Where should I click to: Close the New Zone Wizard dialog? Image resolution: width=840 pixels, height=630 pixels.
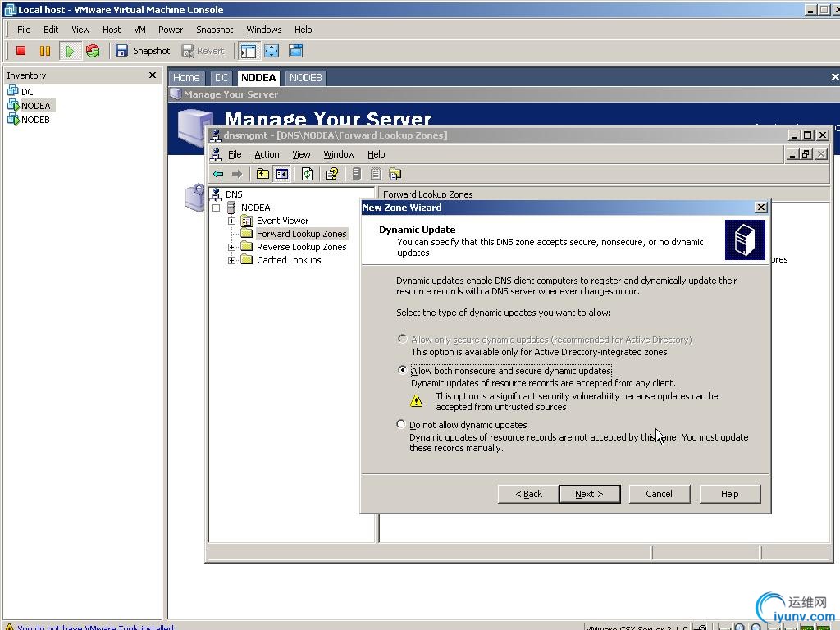click(x=760, y=208)
